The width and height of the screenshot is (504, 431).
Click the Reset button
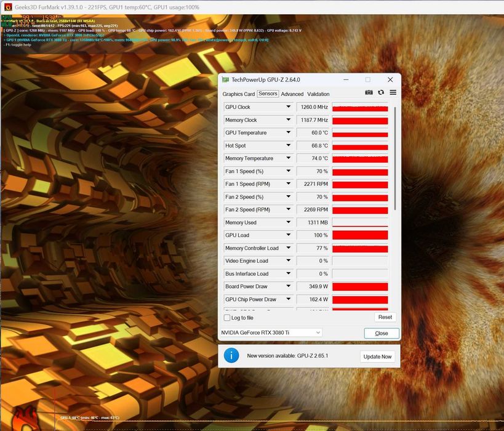coord(385,317)
